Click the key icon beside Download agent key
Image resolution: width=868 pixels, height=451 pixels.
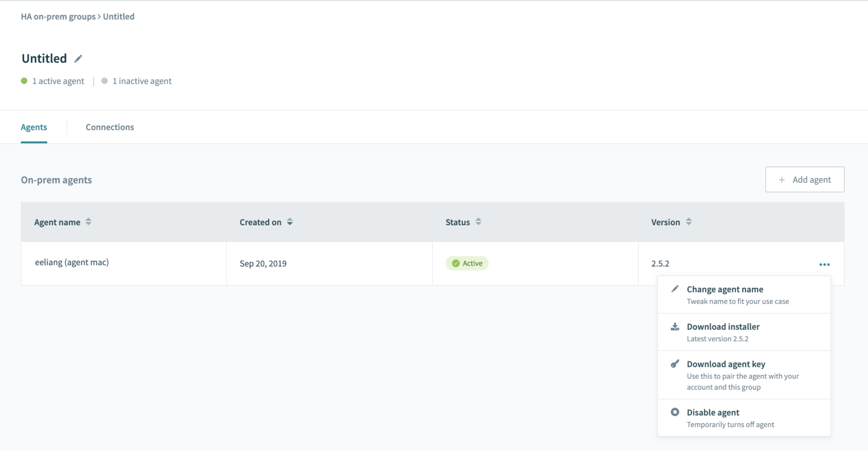click(675, 364)
